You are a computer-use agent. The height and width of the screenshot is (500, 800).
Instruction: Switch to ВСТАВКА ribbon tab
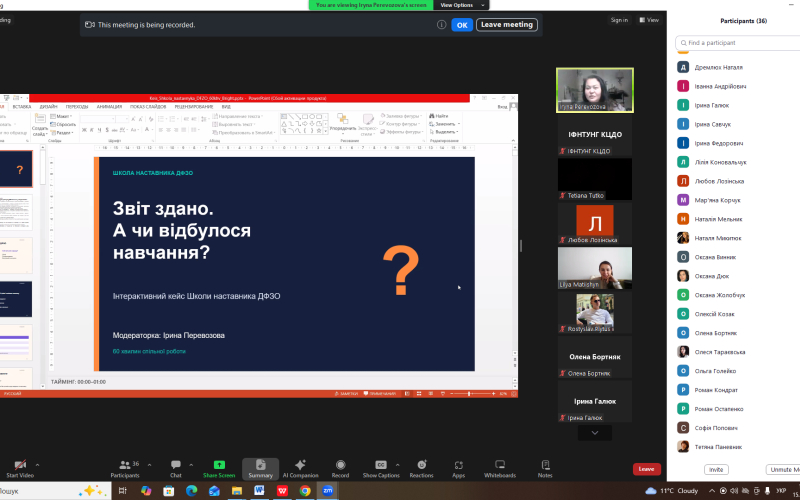point(22,107)
